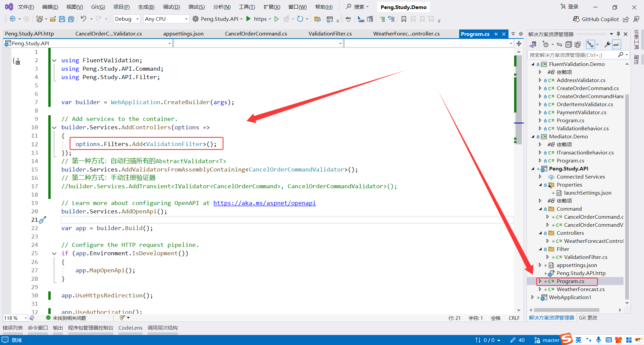Select ValidationFilter.cs in Solution Explorer
Viewport: 644px width, 345px height.
click(x=585, y=257)
